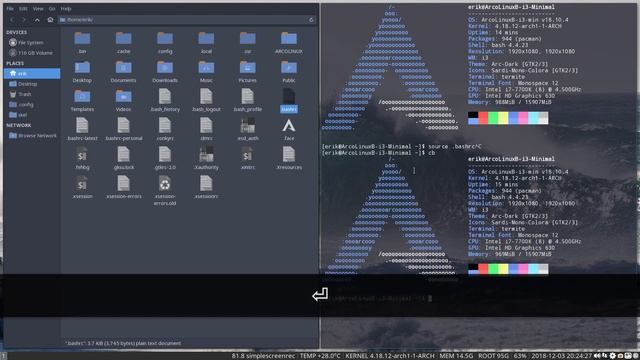
Task: Click the reload icon in path bar
Action: [311, 20]
